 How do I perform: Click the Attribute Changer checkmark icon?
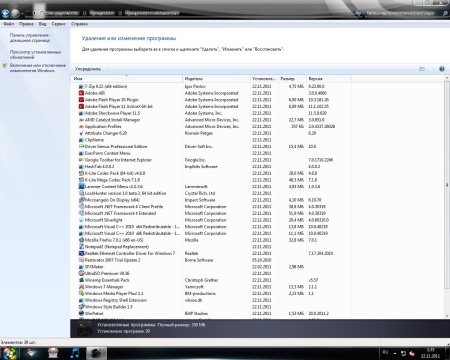pyautogui.click(x=81, y=133)
